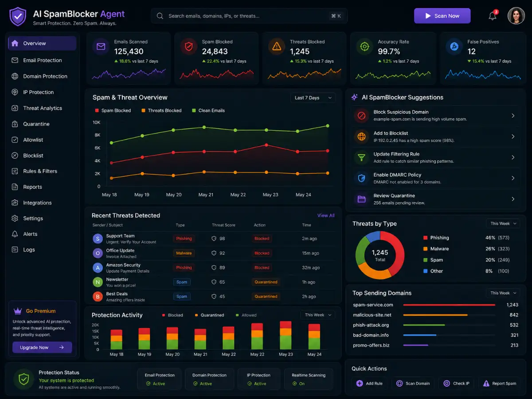
Task: Click the Emails Scanned envelope icon
Action: coord(101,46)
